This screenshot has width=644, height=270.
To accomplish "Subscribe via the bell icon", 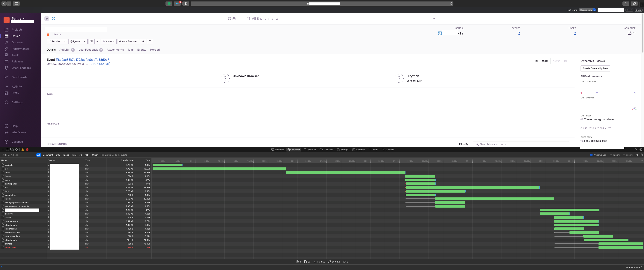I will pyautogui.click(x=150, y=41).
